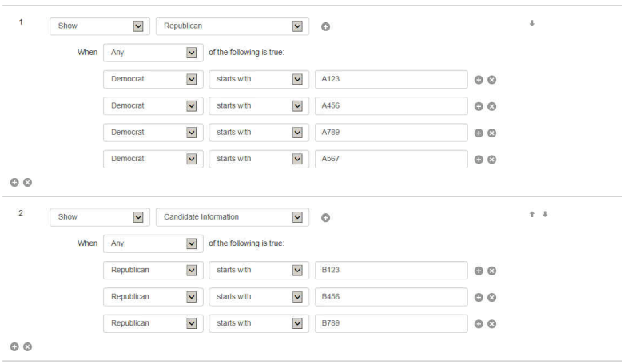
Task: Add action next to rule 1 Republican dropdown
Action: click(325, 27)
